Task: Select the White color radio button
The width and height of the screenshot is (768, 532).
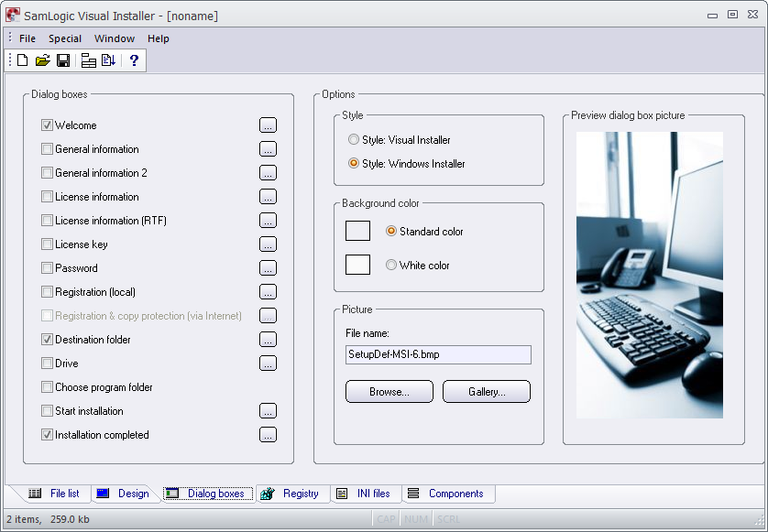Action: click(390, 265)
